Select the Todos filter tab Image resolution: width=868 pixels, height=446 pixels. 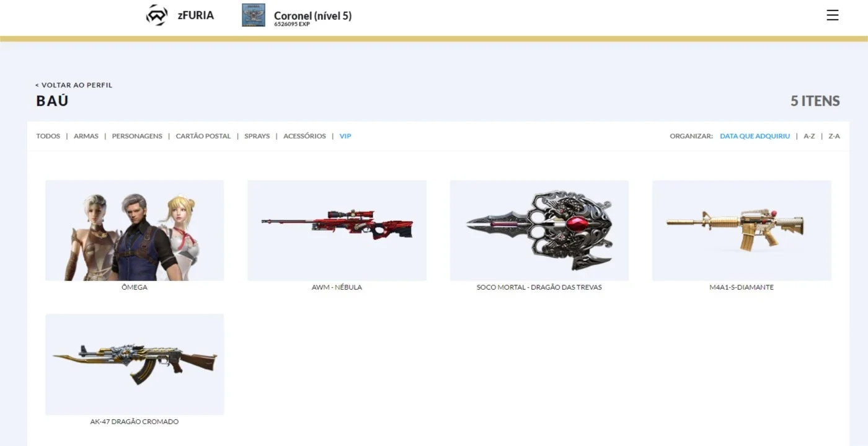48,136
